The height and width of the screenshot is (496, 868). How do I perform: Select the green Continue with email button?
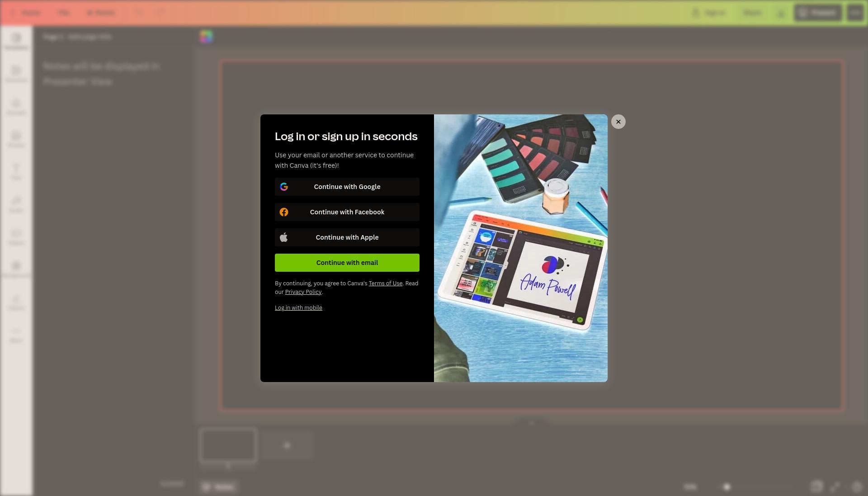pyautogui.click(x=347, y=263)
